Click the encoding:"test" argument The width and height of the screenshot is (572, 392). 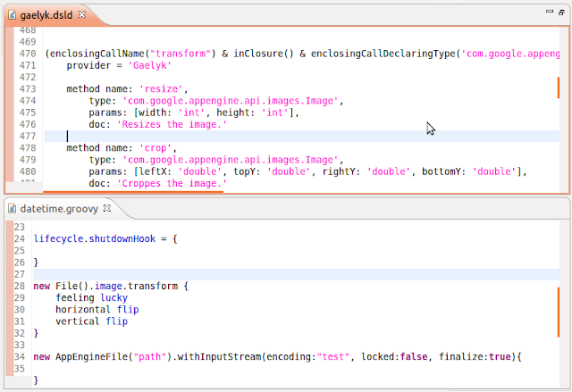tap(307, 356)
